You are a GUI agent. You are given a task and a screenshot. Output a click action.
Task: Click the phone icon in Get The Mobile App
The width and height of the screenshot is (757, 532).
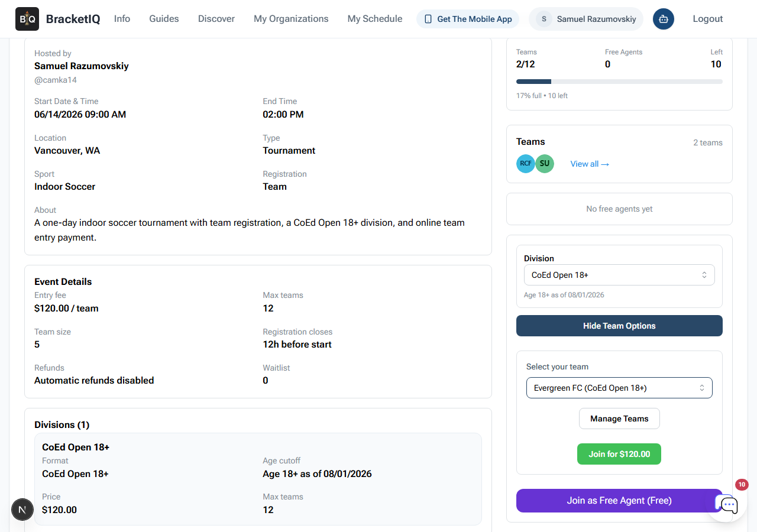coord(428,19)
